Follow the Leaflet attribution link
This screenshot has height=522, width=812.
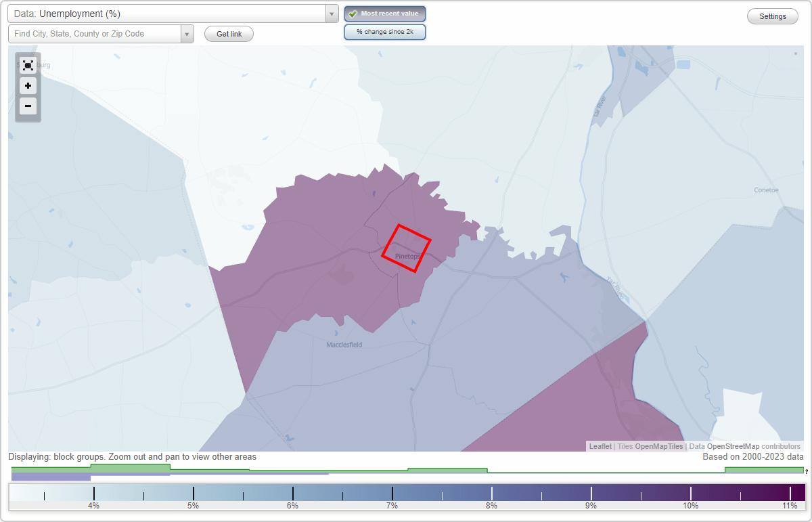coord(600,446)
